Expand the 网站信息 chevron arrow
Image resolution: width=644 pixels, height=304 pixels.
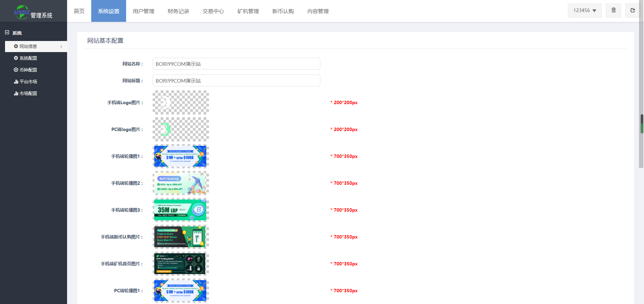click(x=61, y=47)
